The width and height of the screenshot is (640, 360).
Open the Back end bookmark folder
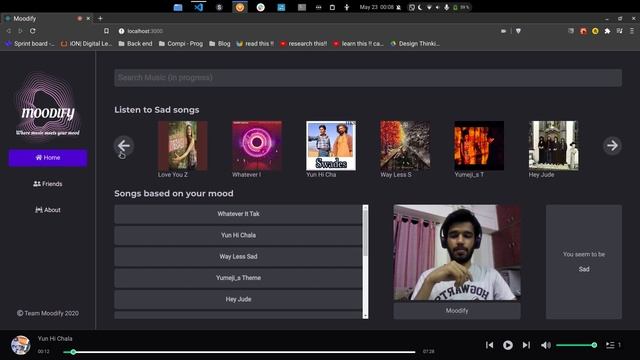[135, 44]
